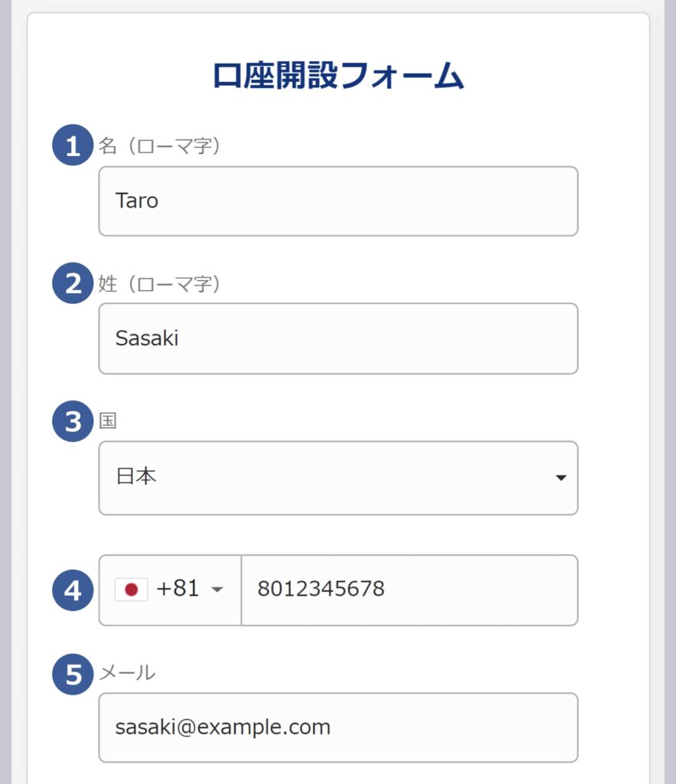The width and height of the screenshot is (676, 784).
Task: Open the 国 country dropdown showing 日本
Action: 338,478
